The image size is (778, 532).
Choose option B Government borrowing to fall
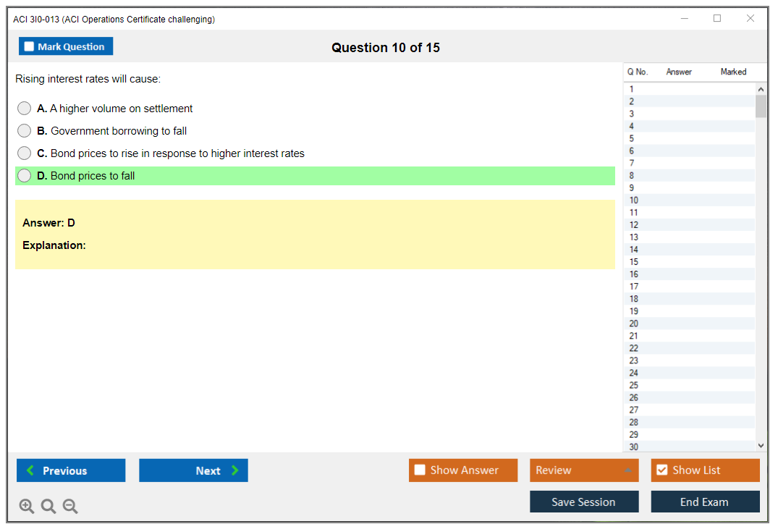25,131
